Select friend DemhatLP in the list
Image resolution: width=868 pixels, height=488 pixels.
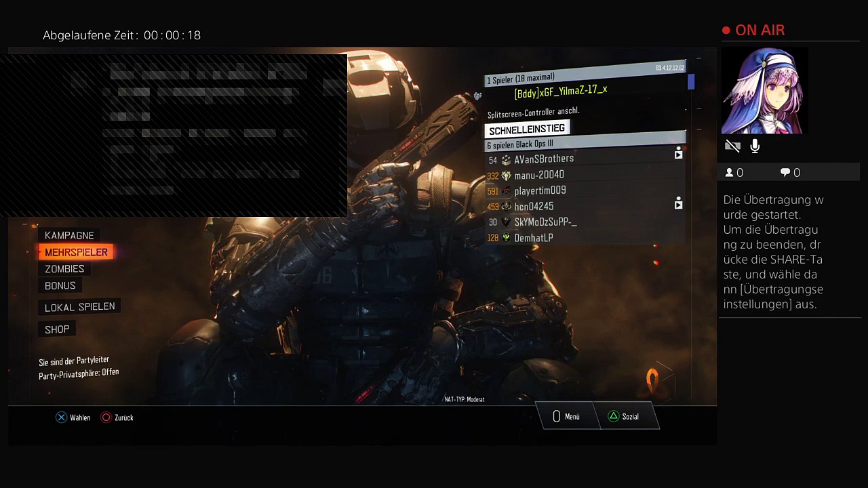pyautogui.click(x=534, y=238)
